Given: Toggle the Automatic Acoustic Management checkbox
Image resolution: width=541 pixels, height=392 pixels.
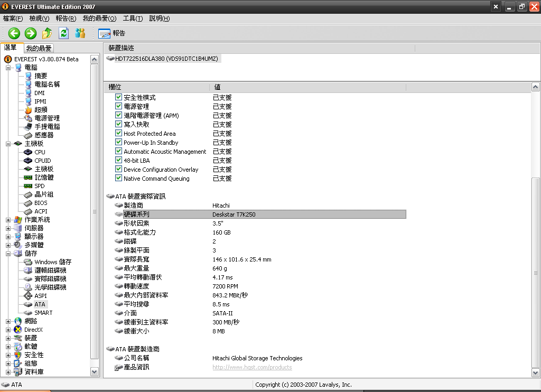Looking at the screenshot, I should 118,151.
